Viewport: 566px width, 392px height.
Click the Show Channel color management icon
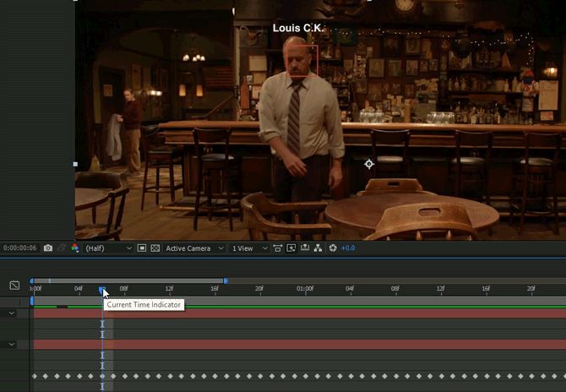tap(74, 248)
